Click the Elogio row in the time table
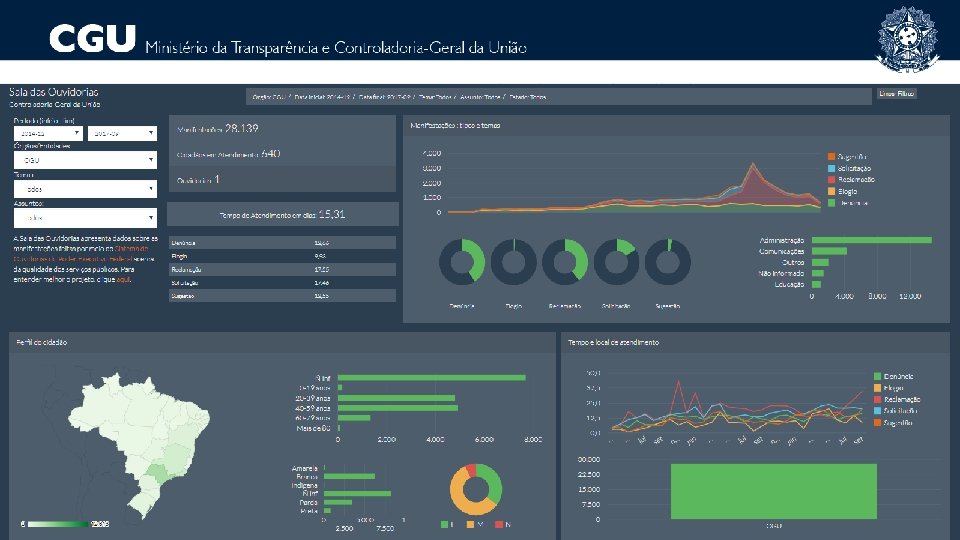This screenshot has width=960, height=540. pos(282,257)
